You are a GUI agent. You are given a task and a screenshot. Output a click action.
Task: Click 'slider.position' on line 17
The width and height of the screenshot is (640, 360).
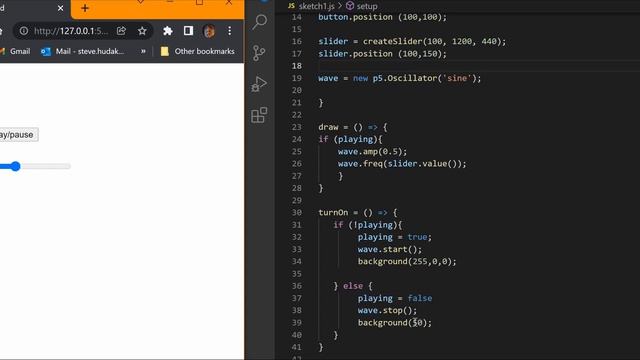[355, 53]
